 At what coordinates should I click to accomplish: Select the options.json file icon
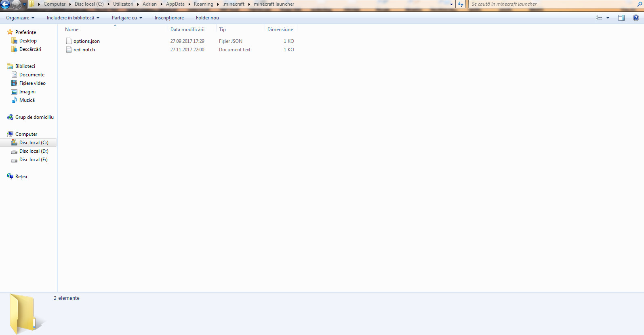coord(69,41)
